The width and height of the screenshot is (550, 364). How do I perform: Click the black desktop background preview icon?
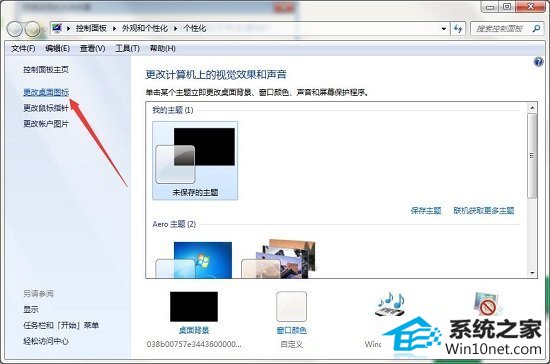[194, 306]
